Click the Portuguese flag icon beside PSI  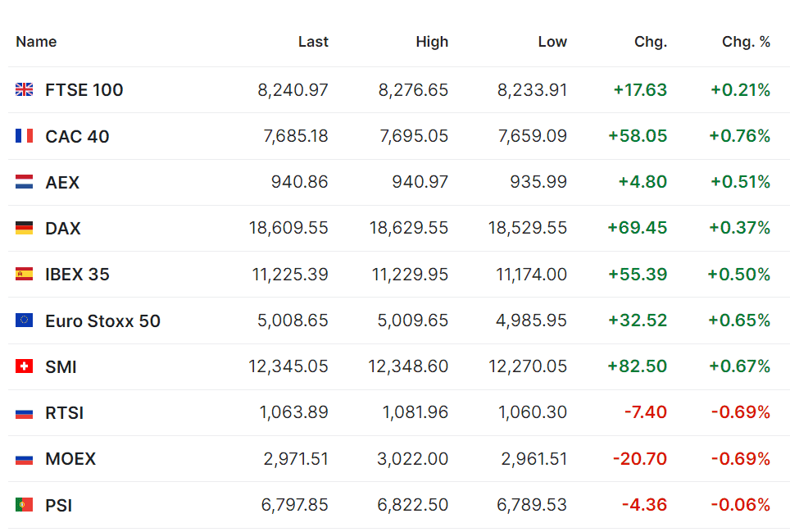(25, 505)
